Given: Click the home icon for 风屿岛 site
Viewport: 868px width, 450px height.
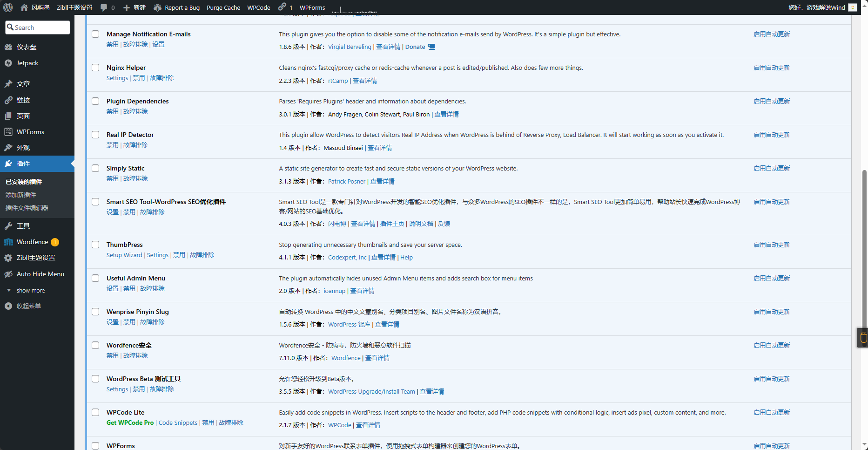Looking at the screenshot, I should [24, 7].
